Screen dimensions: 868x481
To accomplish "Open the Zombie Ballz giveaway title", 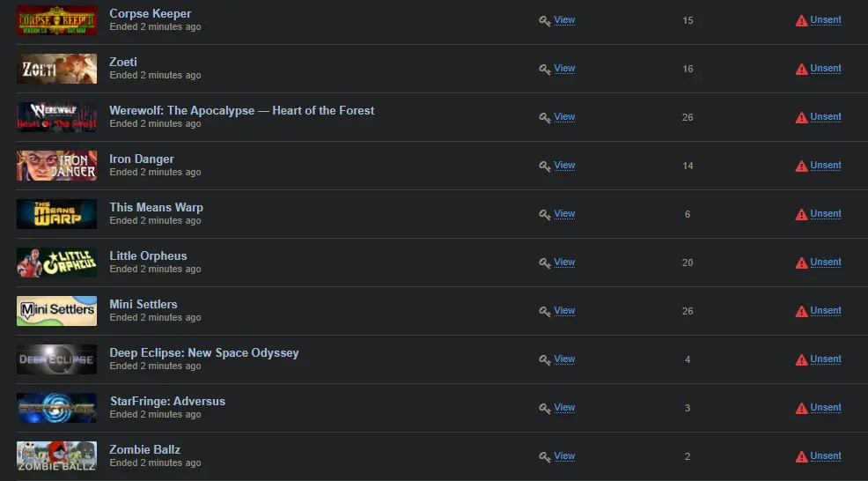I will (x=144, y=449).
